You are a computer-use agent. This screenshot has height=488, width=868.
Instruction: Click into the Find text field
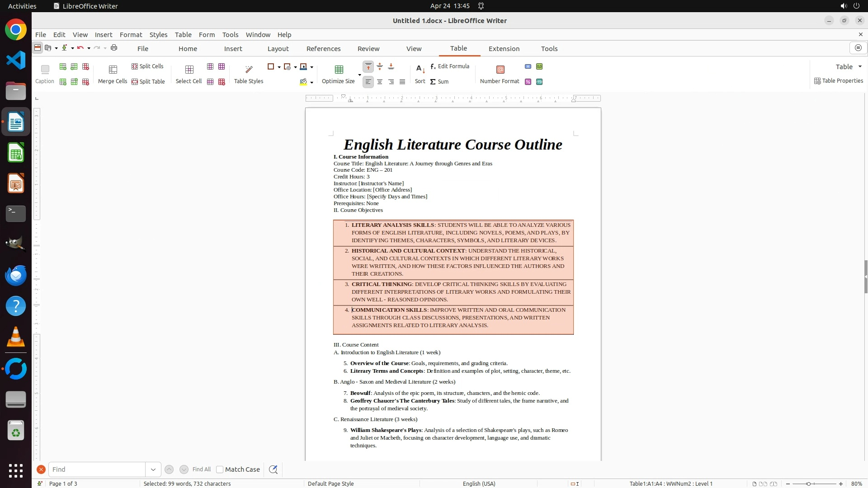point(97,469)
